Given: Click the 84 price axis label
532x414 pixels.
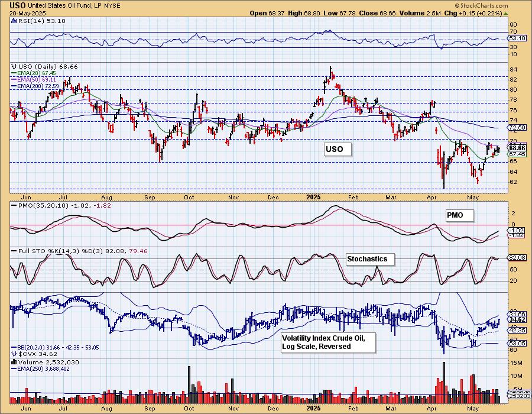Looking at the screenshot, I should [x=513, y=70].
